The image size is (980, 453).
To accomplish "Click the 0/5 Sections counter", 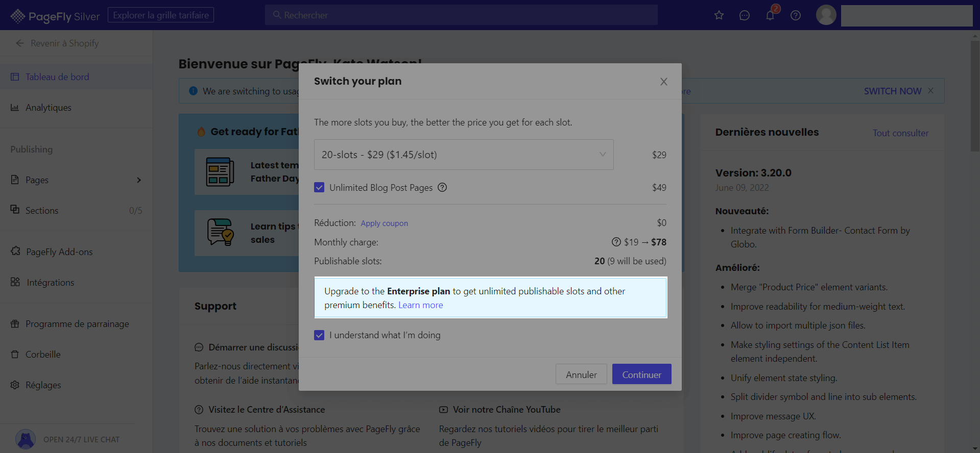I will [x=136, y=211].
